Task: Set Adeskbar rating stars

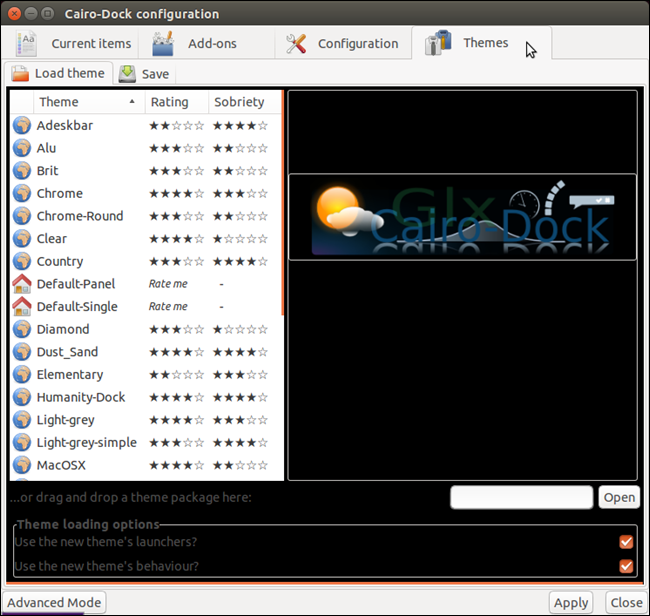Action: coord(177,126)
